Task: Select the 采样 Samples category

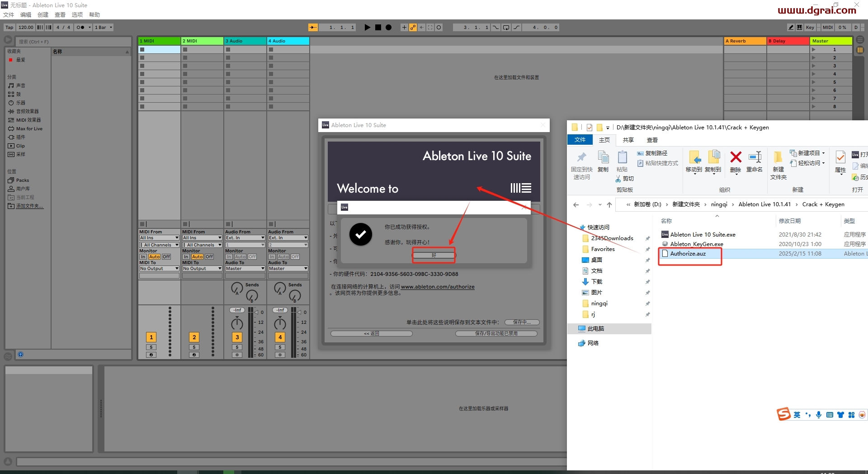Action: click(17, 154)
